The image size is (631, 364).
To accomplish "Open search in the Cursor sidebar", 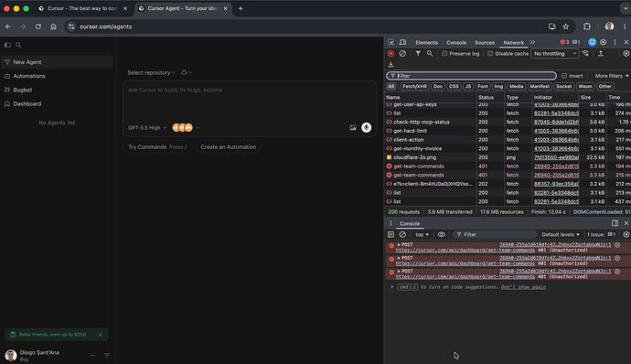I will (18, 45).
